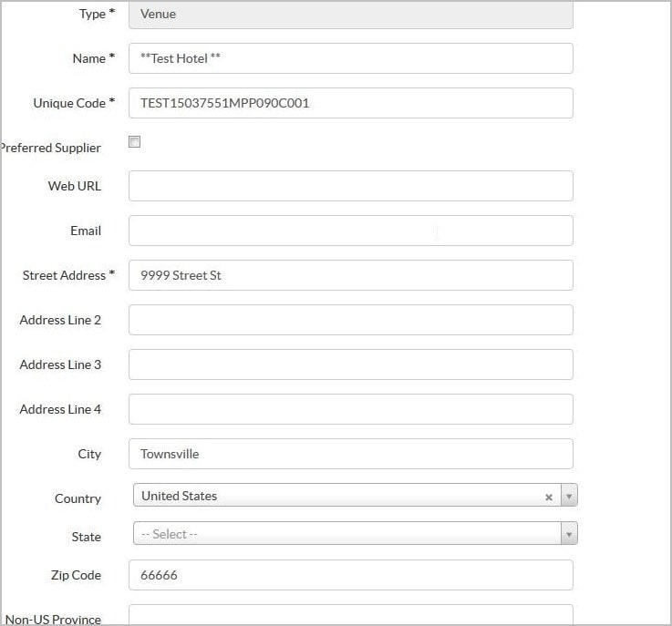Focus the Name field with Test Hotel

350,58
